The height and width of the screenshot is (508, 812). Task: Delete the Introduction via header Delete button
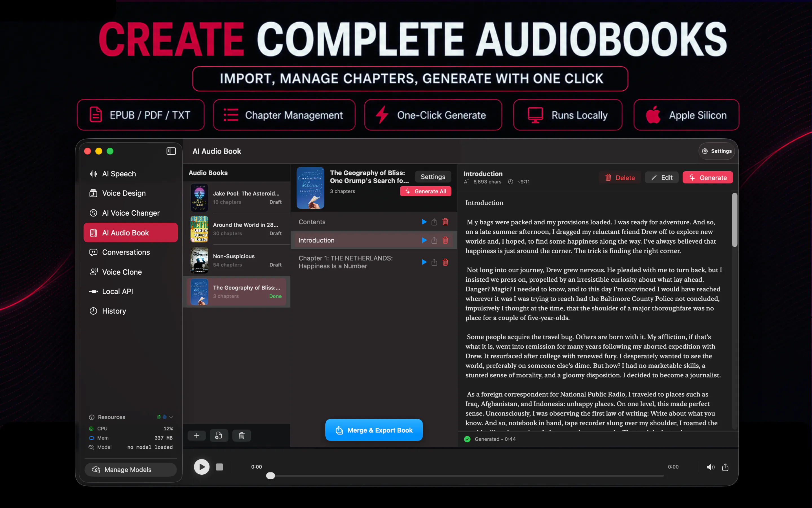(620, 178)
